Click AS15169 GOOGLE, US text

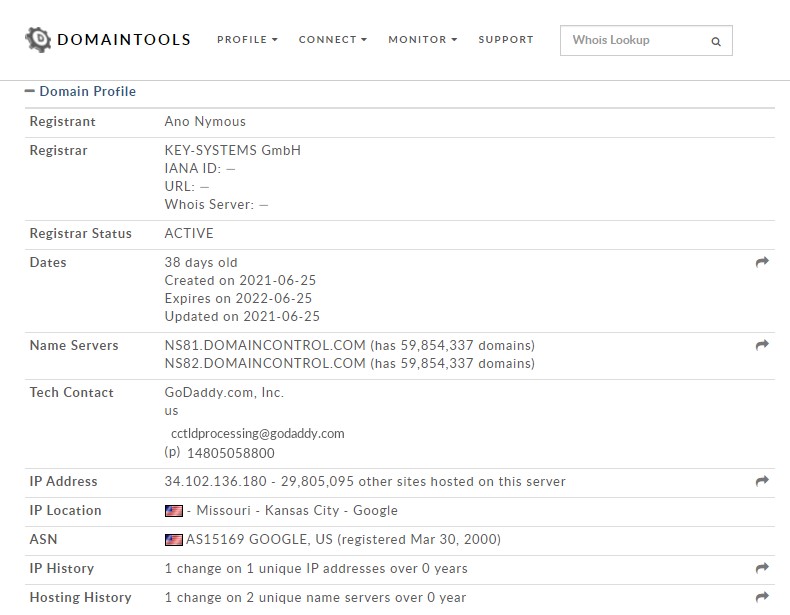tap(259, 539)
